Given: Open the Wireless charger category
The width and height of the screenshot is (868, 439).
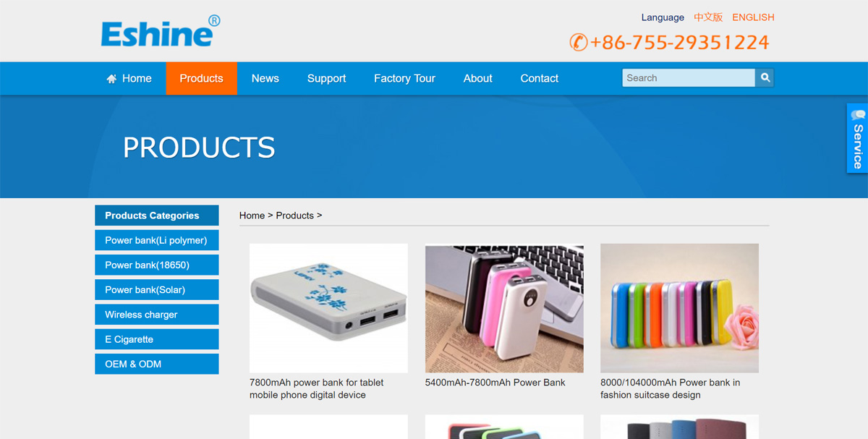Looking at the screenshot, I should 156,315.
